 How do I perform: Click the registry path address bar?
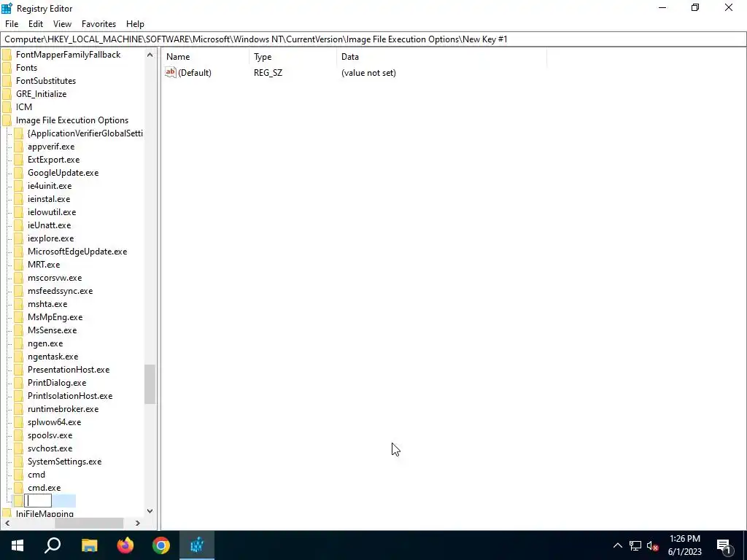click(373, 39)
